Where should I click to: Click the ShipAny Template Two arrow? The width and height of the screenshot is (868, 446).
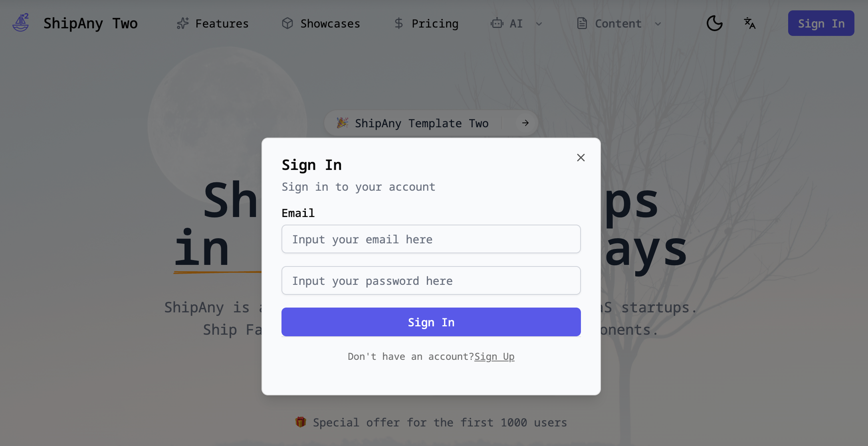click(525, 123)
